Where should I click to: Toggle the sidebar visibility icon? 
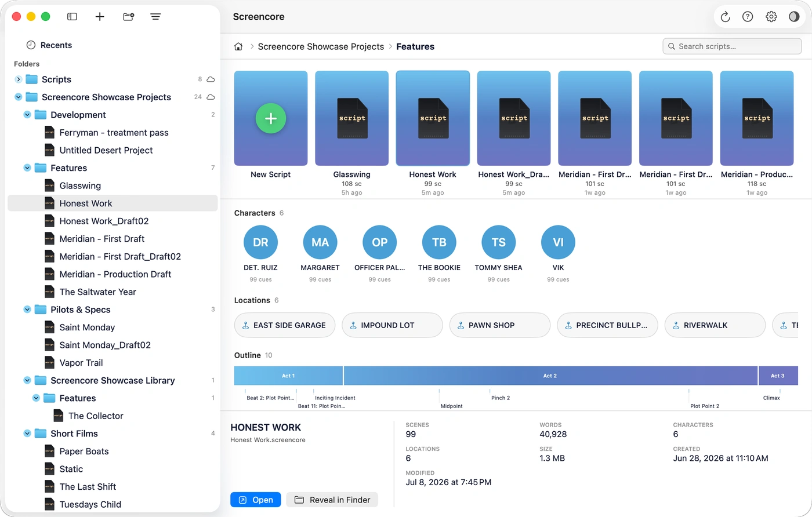tap(72, 17)
